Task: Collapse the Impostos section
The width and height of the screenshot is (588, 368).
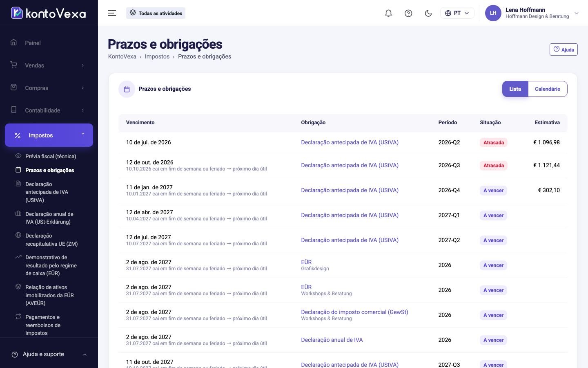Action: click(49, 135)
